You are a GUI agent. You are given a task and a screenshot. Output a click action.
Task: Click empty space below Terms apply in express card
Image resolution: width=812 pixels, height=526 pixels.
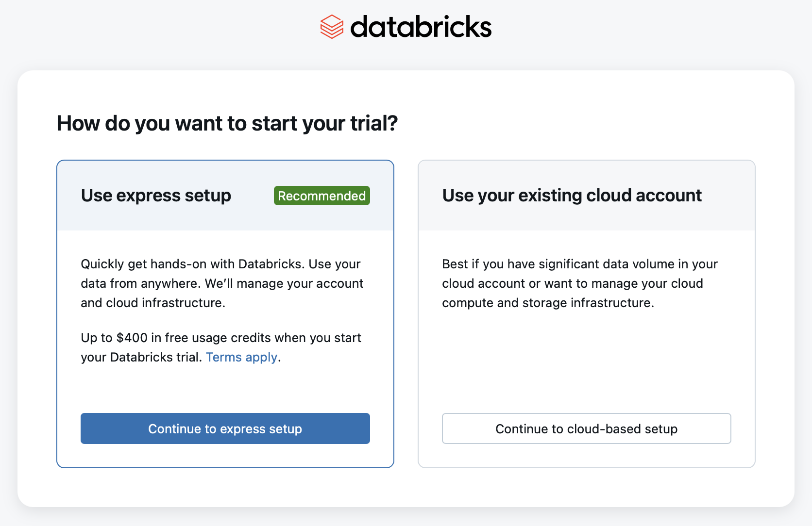[225, 388]
